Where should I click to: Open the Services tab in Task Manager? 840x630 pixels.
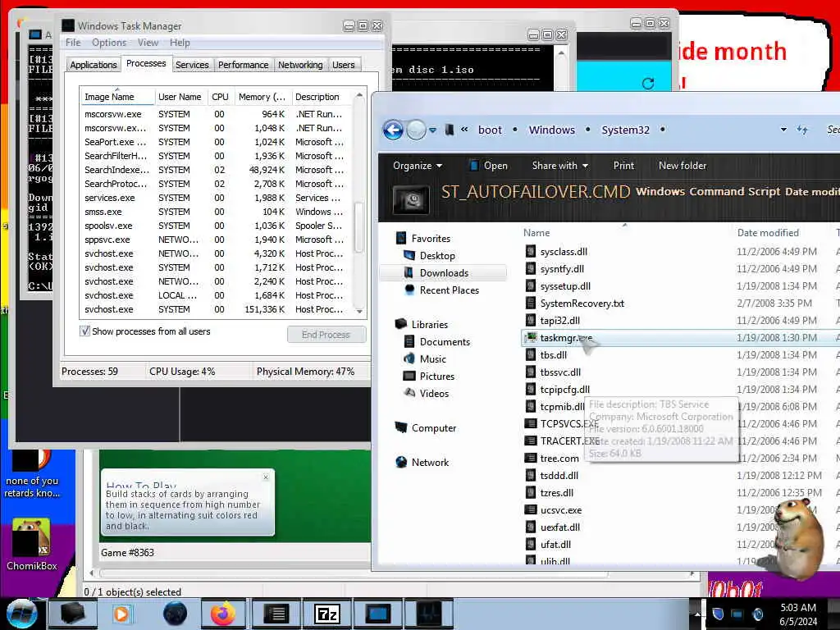[192, 65]
